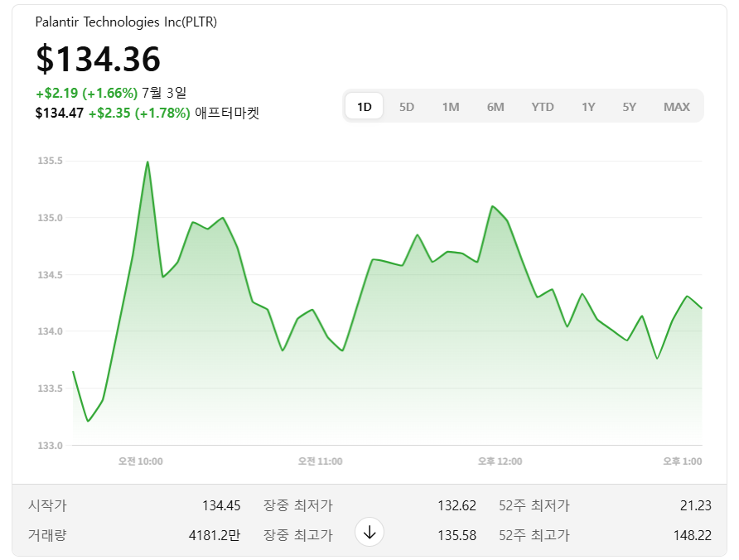The height and width of the screenshot is (560, 739).
Task: Click the 장중 최저가 label
Action: [298, 505]
